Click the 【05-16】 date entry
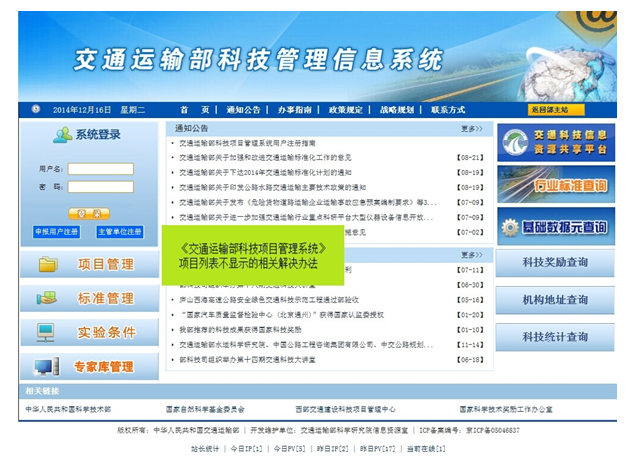Screen dimensions: 637x457 [470, 300]
